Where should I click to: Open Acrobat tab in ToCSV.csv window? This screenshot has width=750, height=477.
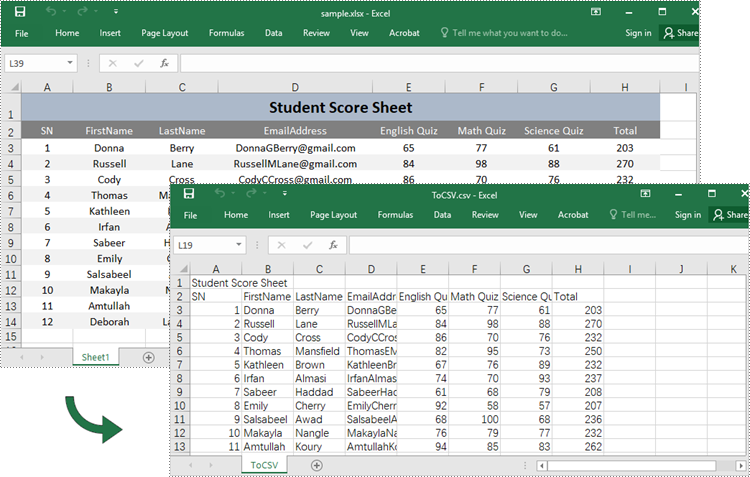pos(573,215)
